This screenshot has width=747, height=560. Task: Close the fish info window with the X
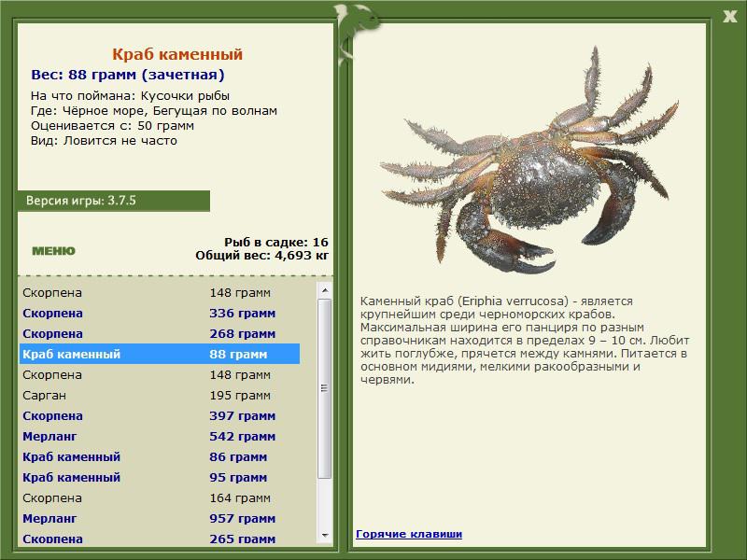(729, 17)
